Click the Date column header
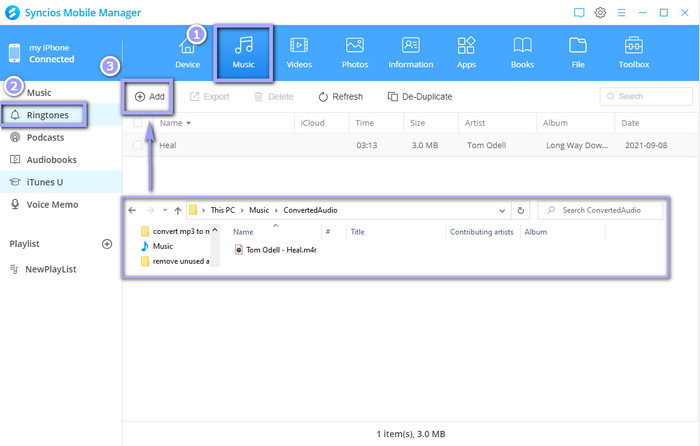 pos(630,123)
